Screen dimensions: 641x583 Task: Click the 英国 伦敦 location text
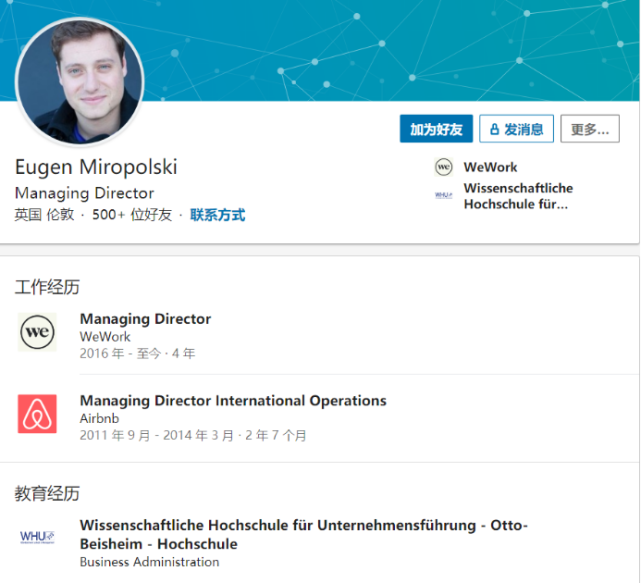[44, 215]
